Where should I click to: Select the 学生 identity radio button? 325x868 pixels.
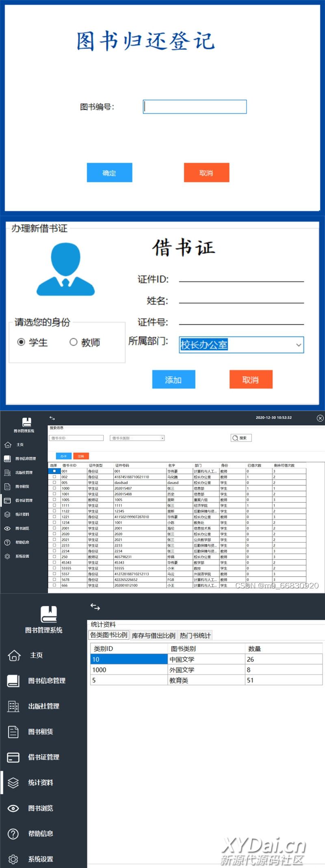[x=21, y=342]
